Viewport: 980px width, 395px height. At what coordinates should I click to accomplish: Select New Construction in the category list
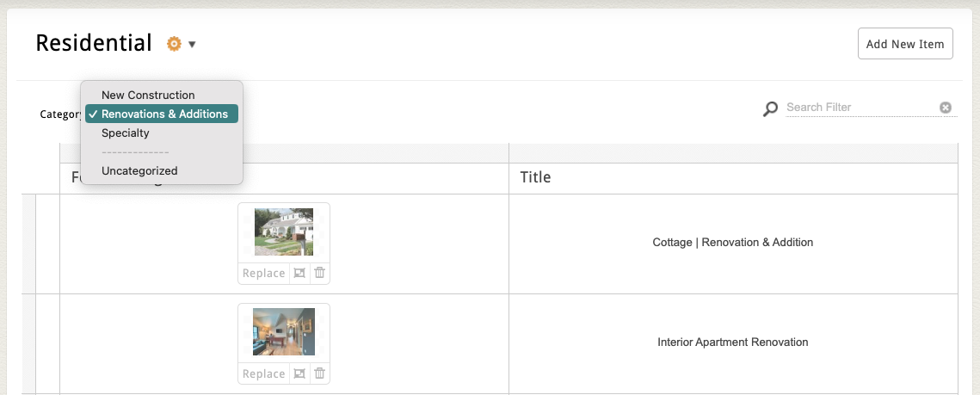point(148,95)
